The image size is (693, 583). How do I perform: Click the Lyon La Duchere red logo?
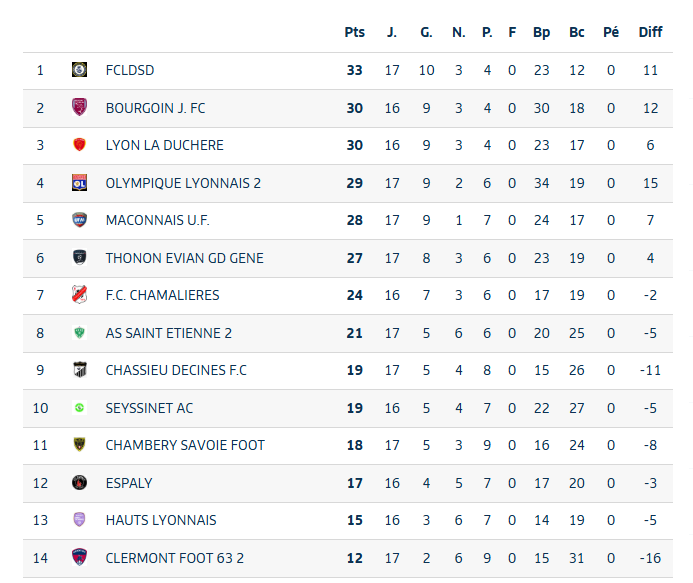(x=80, y=145)
